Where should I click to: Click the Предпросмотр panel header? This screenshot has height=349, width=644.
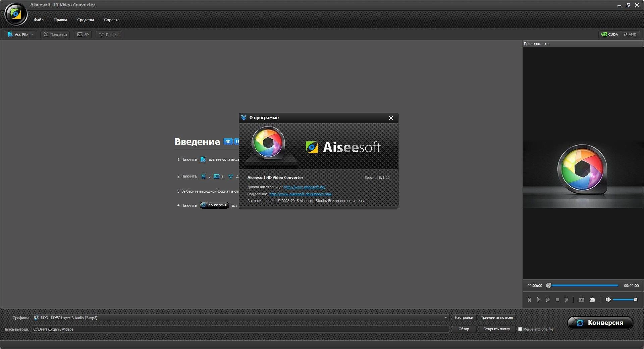coord(583,44)
